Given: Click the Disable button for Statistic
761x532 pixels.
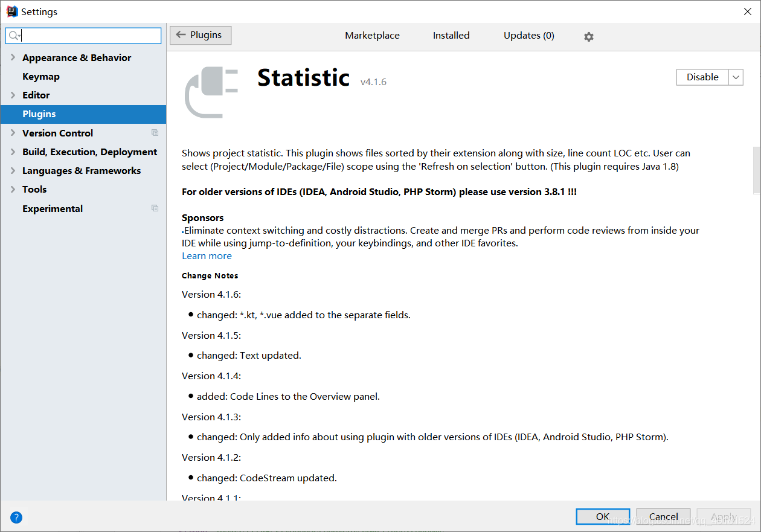Looking at the screenshot, I should (x=702, y=77).
